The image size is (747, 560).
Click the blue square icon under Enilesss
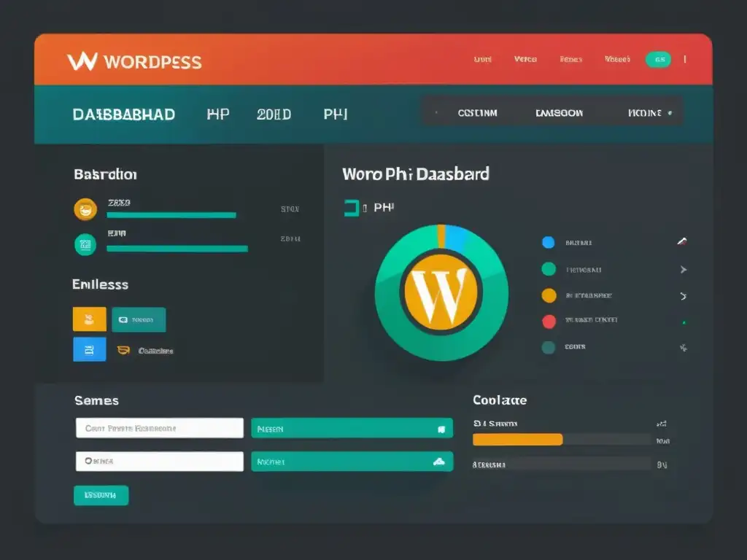pos(89,349)
